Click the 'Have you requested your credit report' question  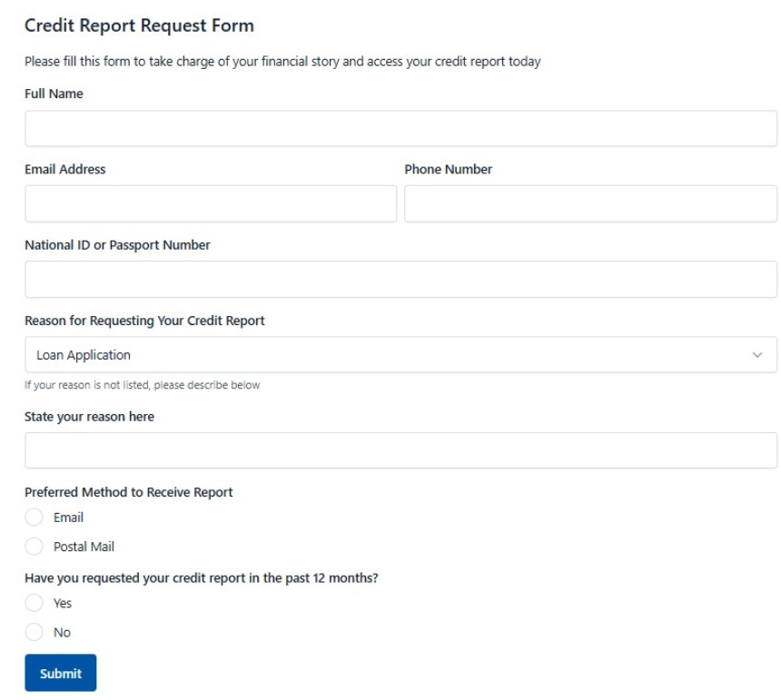click(202, 578)
